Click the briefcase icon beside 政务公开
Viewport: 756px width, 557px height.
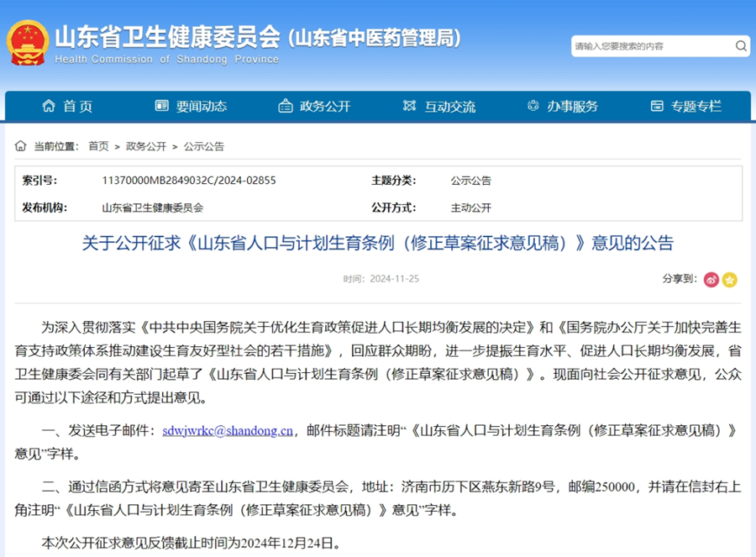click(x=286, y=106)
